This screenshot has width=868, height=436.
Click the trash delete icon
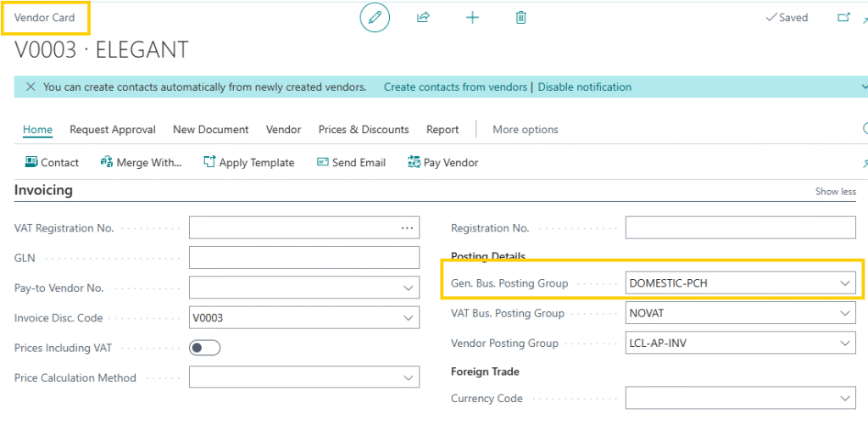tap(521, 17)
